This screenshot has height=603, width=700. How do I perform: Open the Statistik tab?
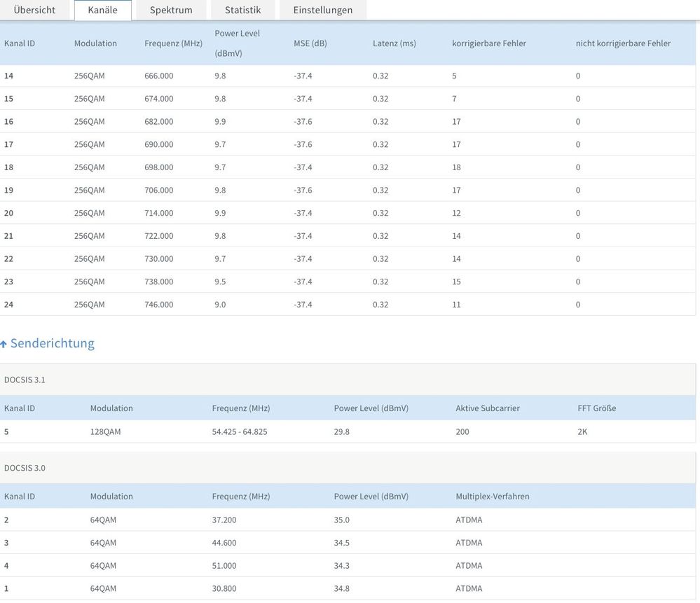pyautogui.click(x=242, y=10)
